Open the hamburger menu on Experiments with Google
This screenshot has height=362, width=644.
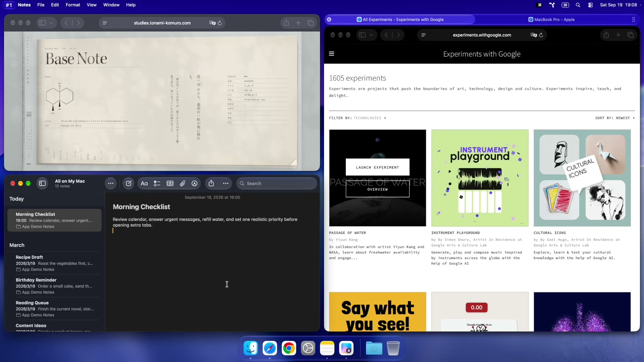tap(332, 53)
